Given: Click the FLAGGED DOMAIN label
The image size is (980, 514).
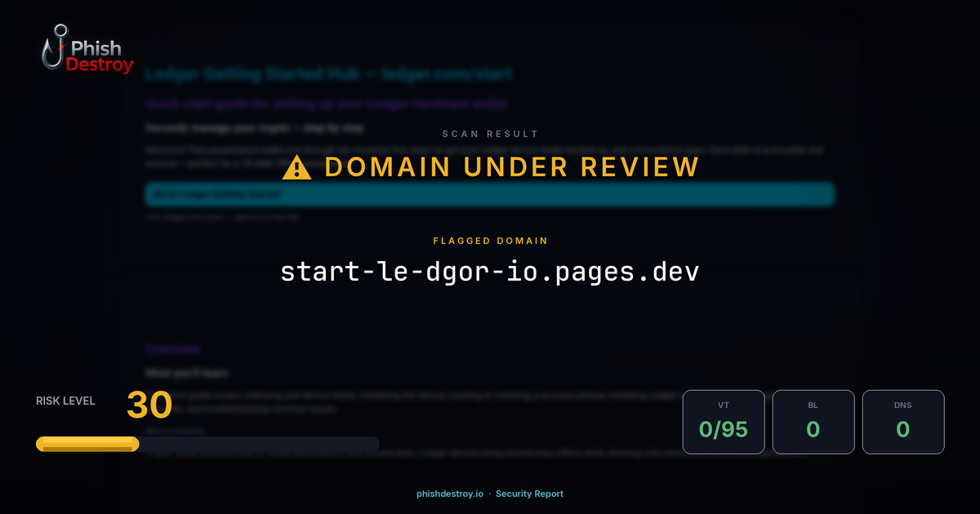Looking at the screenshot, I should click(x=489, y=241).
